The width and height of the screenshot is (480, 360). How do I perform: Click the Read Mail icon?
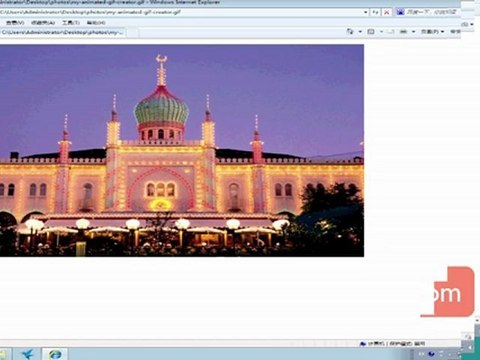pyautogui.click(x=391, y=32)
